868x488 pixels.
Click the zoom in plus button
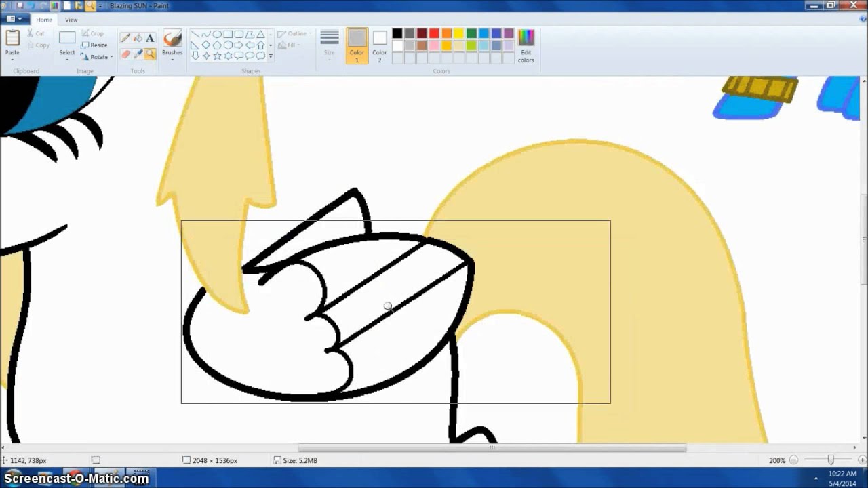tap(862, 460)
